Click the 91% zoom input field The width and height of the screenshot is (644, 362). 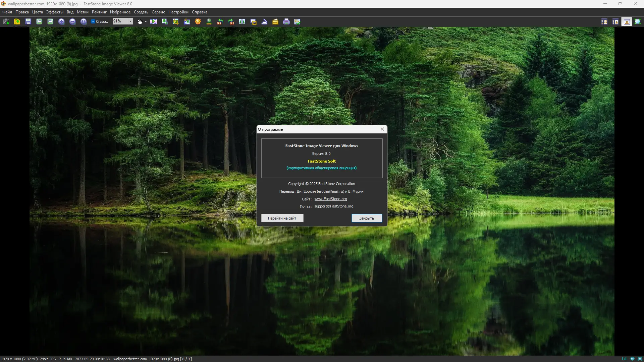(x=120, y=21)
